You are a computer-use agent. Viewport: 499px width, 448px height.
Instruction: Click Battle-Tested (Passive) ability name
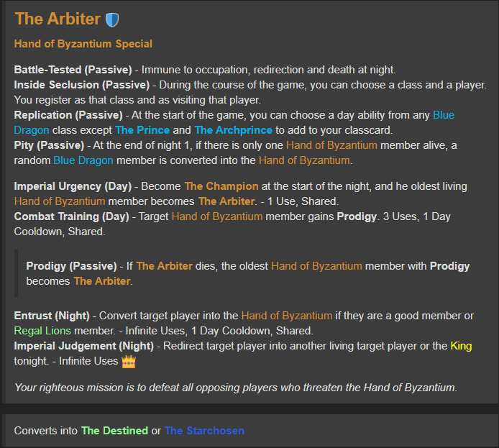(73, 70)
